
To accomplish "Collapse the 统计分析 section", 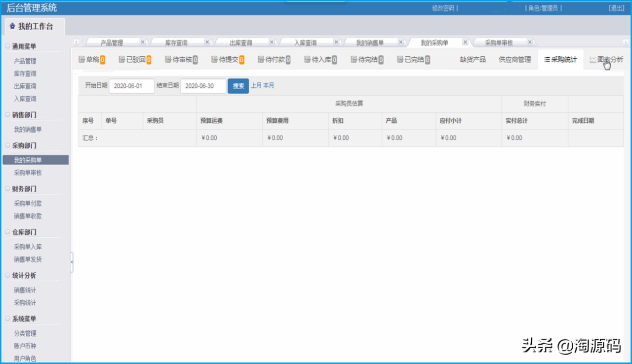I will point(7,276).
